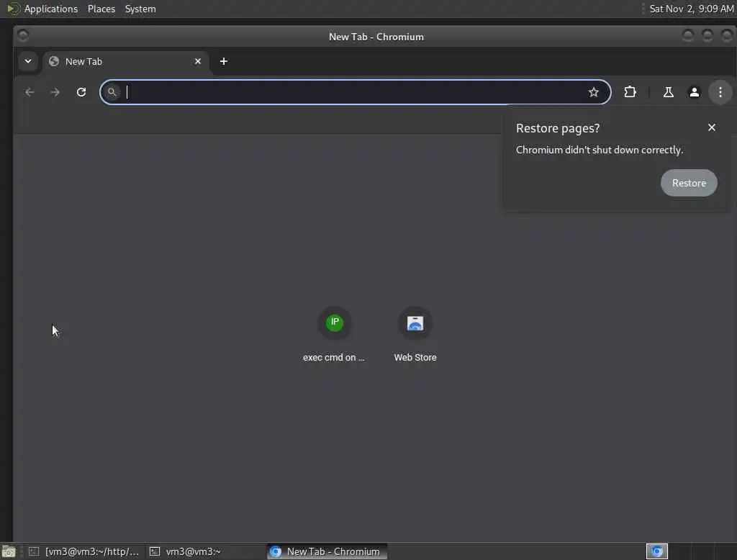Dismiss the Restore pages popup

click(x=711, y=127)
